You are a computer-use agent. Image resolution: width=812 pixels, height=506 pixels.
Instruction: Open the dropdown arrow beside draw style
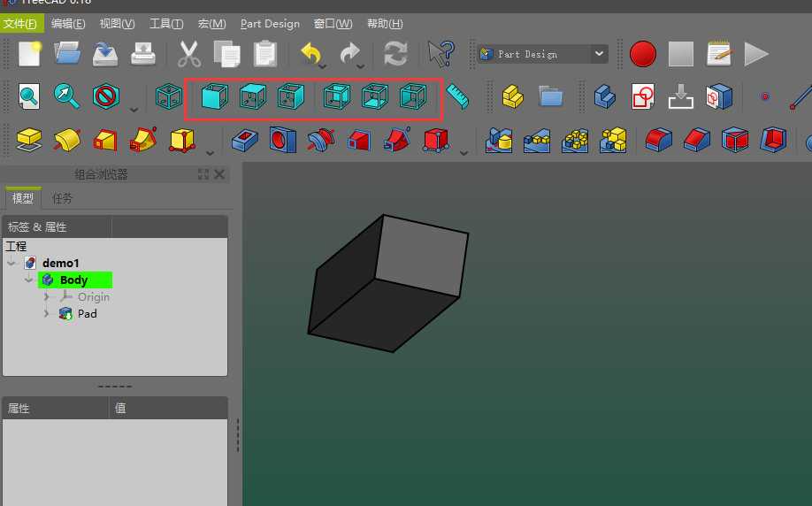coord(134,110)
